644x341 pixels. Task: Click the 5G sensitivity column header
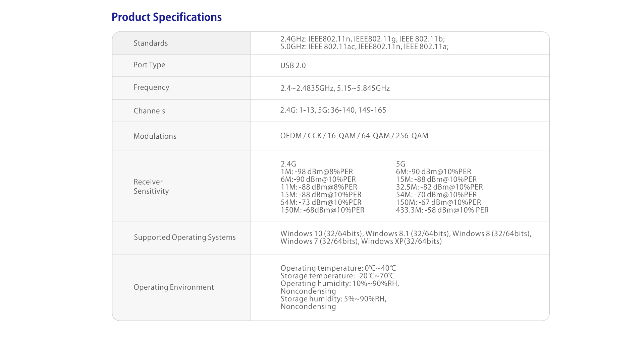click(x=400, y=164)
